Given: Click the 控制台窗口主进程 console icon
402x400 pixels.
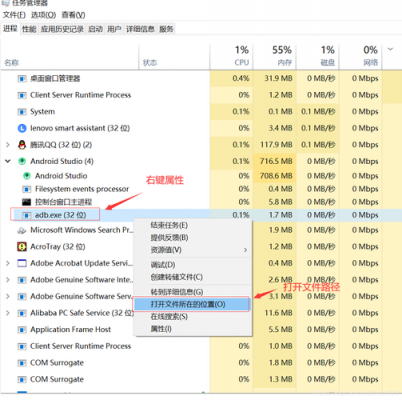Looking at the screenshot, I should tap(27, 202).
